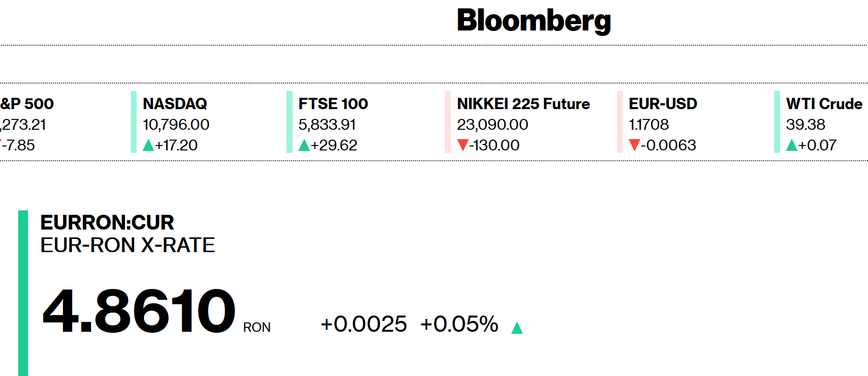Click the EUR-RON X-RATE subtitle
The image size is (868, 376).
pyautogui.click(x=128, y=245)
